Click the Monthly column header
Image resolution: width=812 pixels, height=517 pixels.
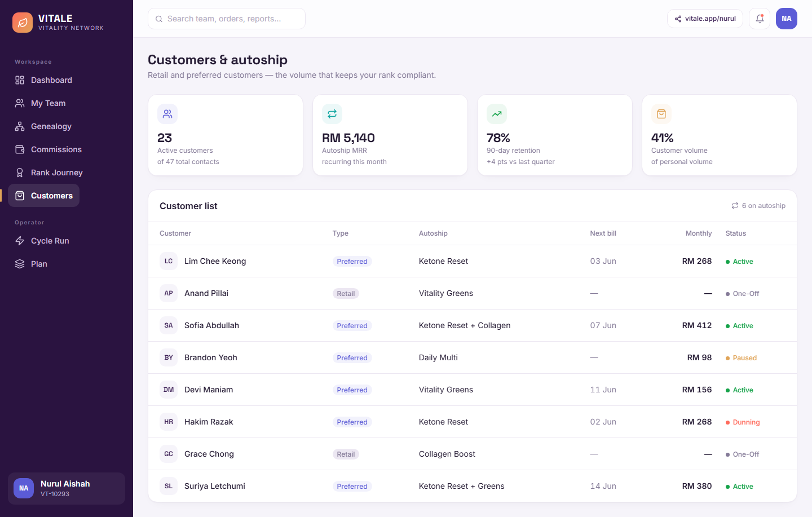pyautogui.click(x=699, y=233)
